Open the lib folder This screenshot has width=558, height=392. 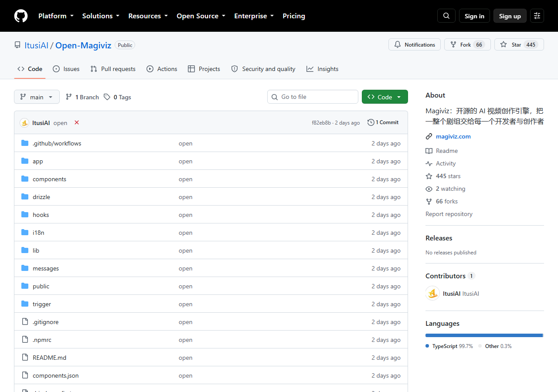(x=36, y=250)
